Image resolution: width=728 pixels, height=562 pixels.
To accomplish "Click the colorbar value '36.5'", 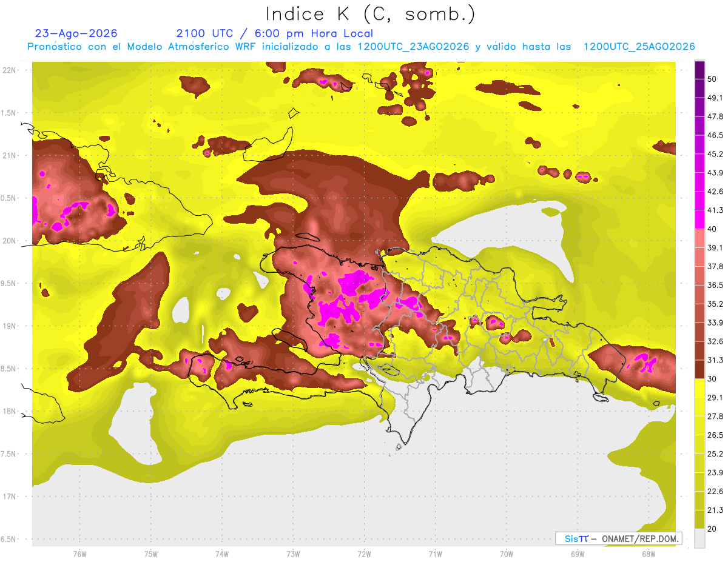I will 715,285.
